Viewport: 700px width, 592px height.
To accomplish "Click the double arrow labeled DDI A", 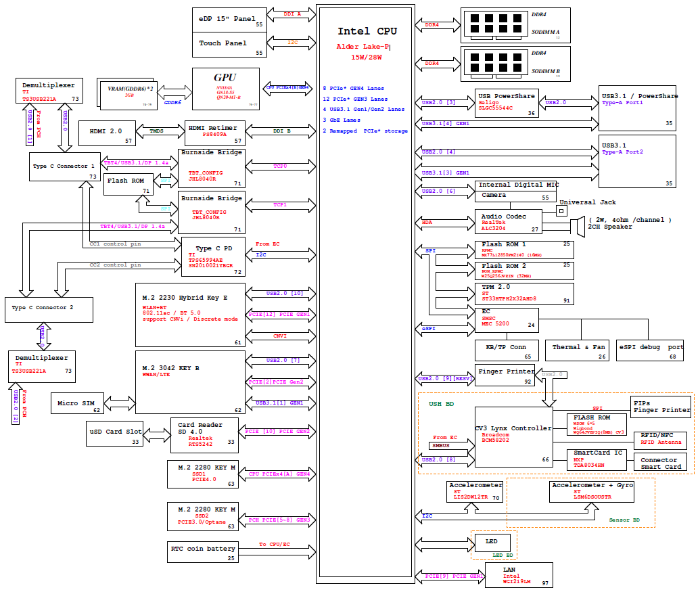I will pyautogui.click(x=293, y=13).
